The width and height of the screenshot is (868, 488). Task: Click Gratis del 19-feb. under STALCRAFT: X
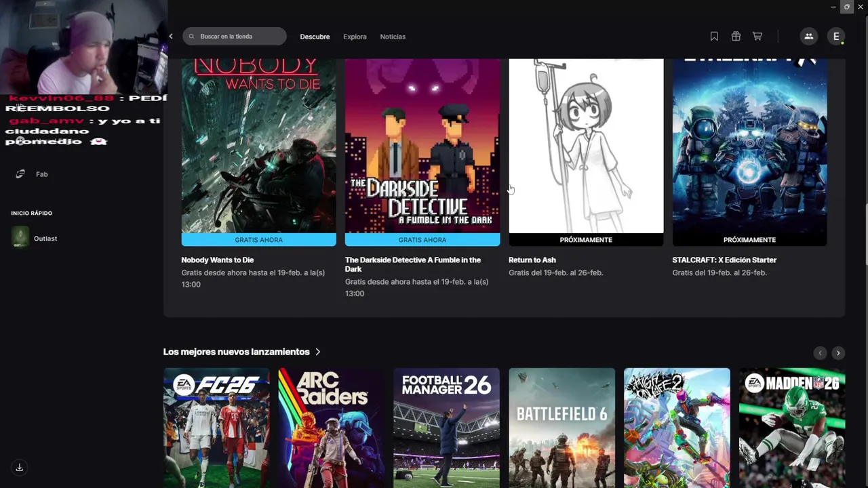click(719, 272)
